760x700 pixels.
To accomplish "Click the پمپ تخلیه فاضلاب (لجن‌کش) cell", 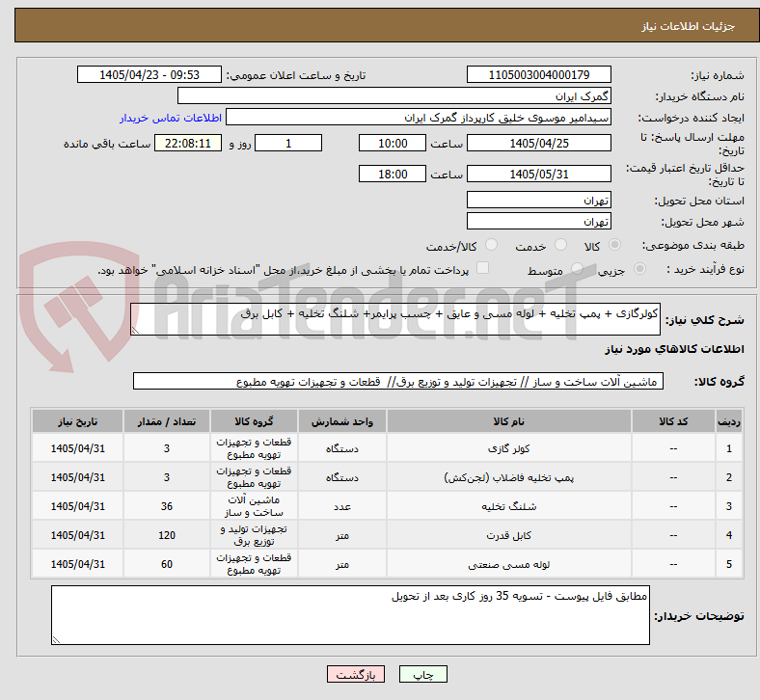I will click(x=509, y=477).
